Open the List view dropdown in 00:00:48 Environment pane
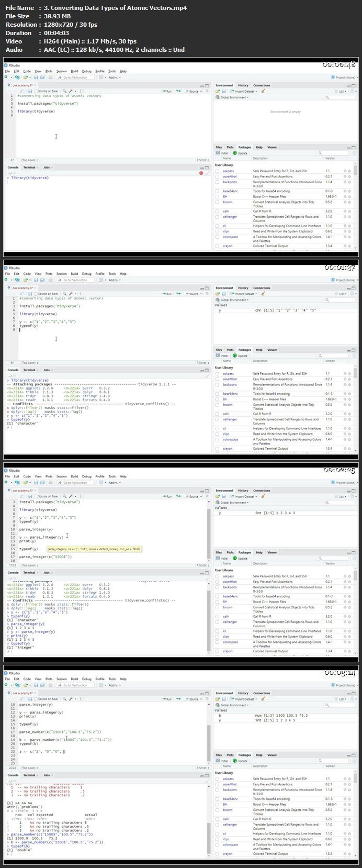 [342, 91]
